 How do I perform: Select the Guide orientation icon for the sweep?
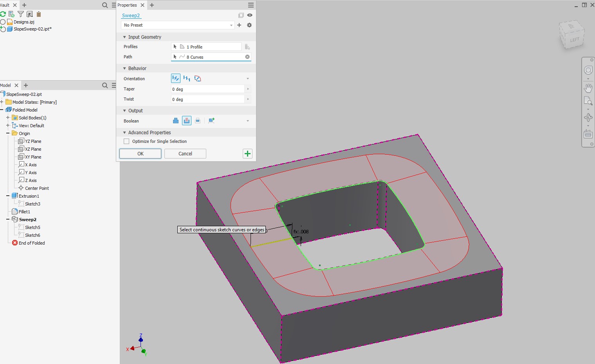coord(187,78)
